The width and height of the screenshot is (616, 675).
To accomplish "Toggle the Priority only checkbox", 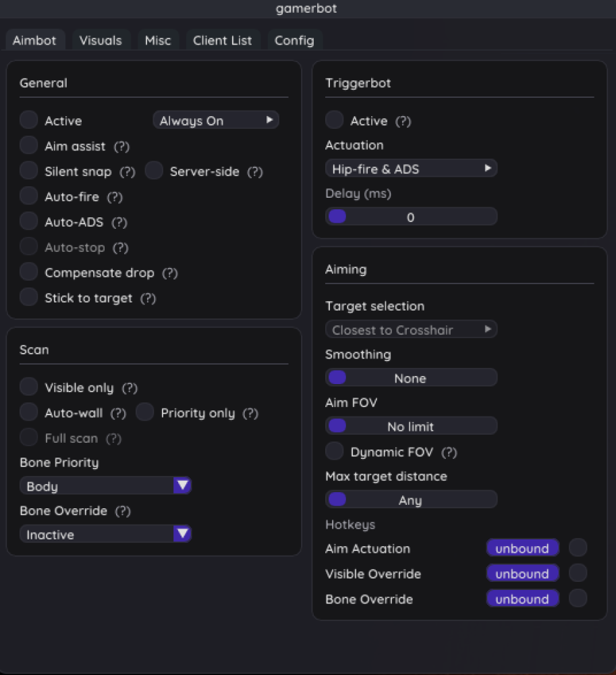I will click(145, 412).
